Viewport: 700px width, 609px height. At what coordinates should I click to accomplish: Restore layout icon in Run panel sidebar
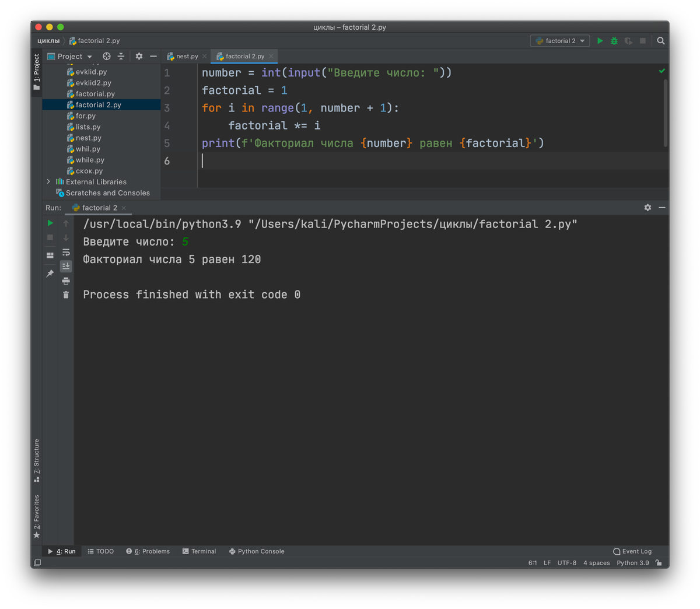(50, 255)
